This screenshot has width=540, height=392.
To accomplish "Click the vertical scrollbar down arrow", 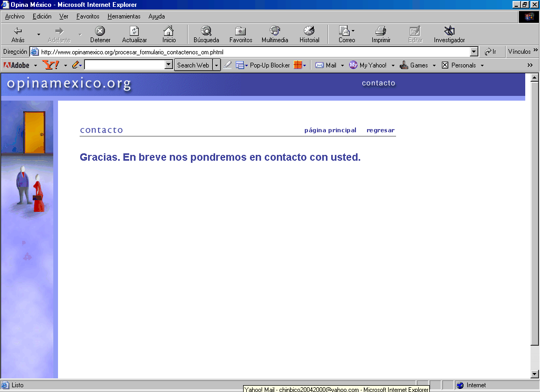I will coord(534,374).
